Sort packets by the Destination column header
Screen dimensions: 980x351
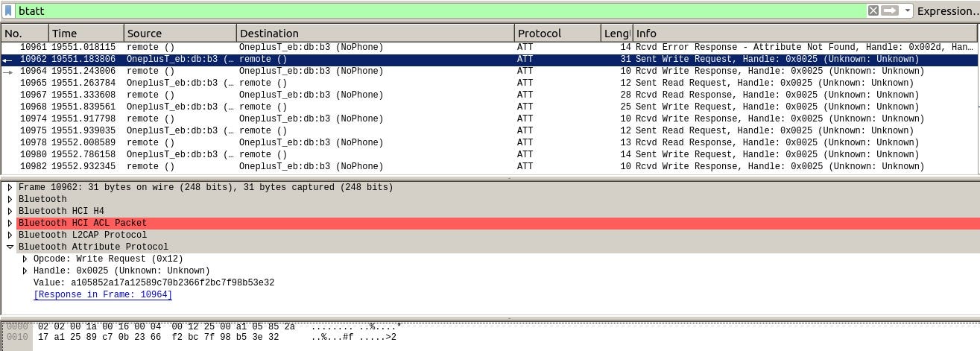376,33
